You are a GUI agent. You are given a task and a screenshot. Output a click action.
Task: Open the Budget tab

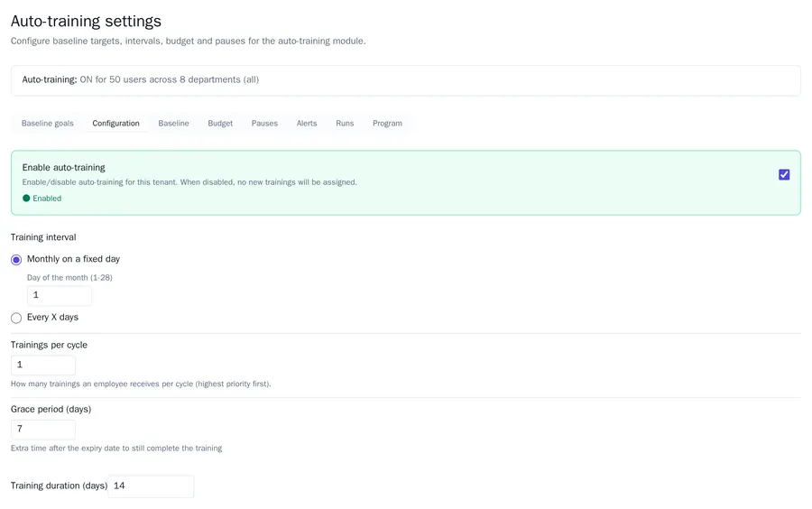220,124
